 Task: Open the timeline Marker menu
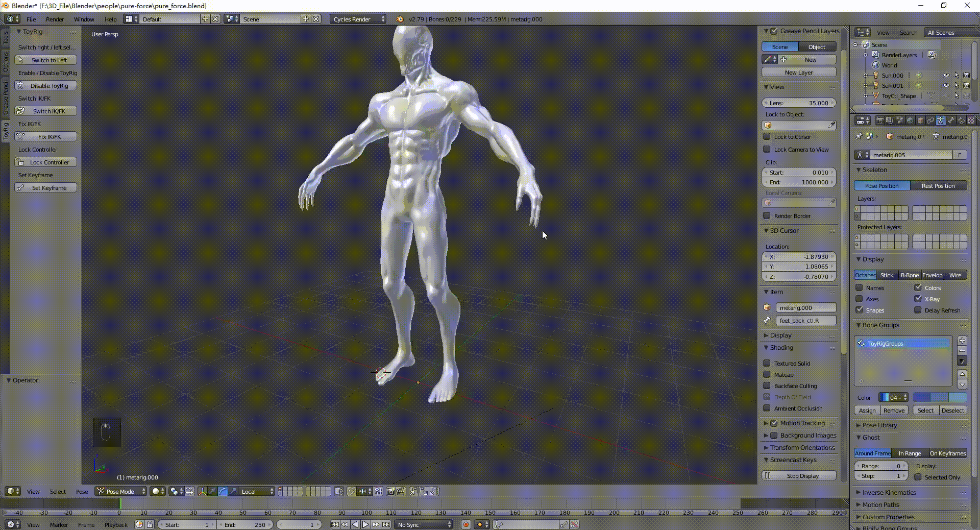click(59, 524)
